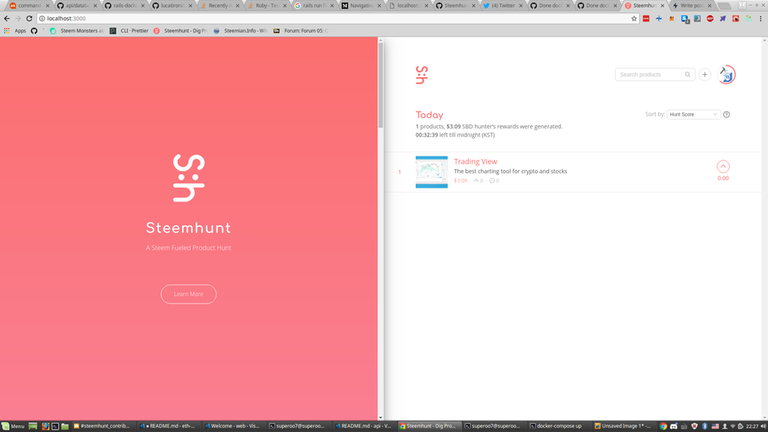Open the Trading View product title link
The height and width of the screenshot is (432, 768).
(x=475, y=161)
